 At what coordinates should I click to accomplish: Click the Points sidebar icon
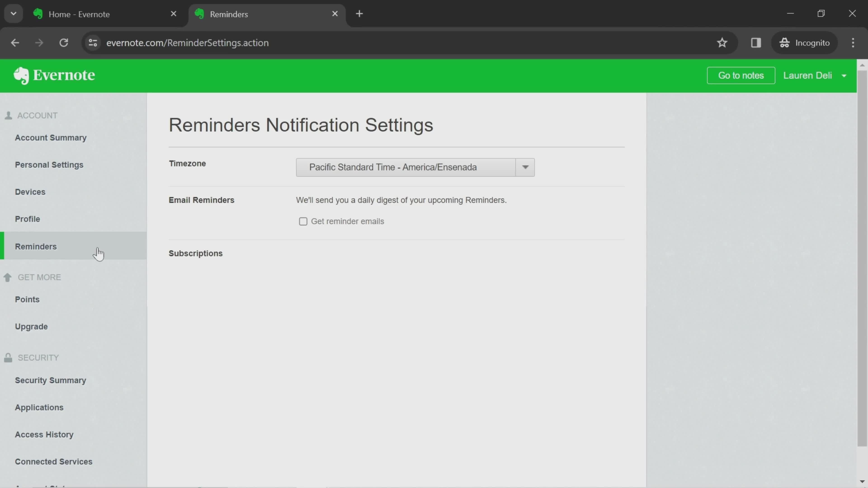coord(27,299)
